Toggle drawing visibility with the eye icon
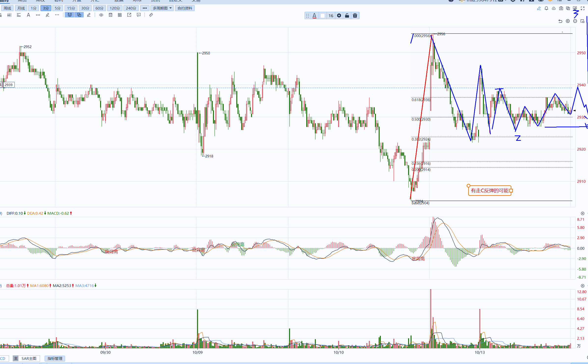Screen dimensions: 588x364 (x=101, y=15)
